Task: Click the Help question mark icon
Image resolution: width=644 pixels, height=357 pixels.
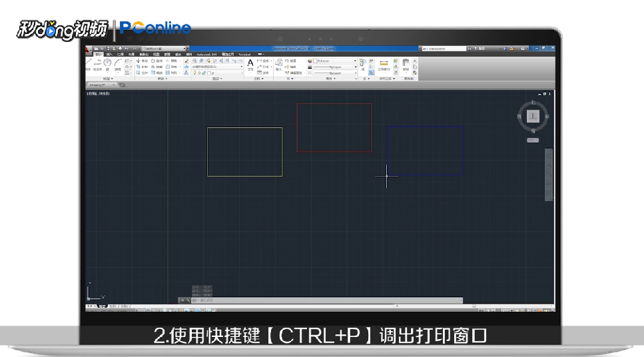Action: (x=522, y=49)
